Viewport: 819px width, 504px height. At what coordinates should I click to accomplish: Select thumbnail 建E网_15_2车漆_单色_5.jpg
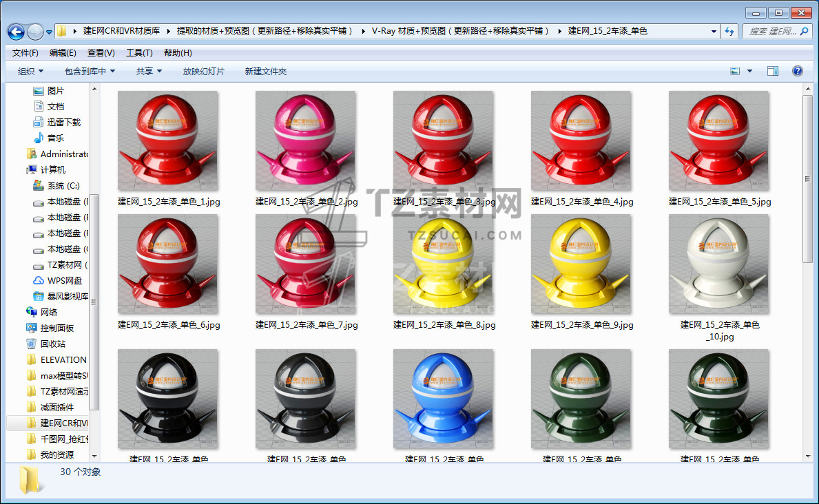[718, 141]
